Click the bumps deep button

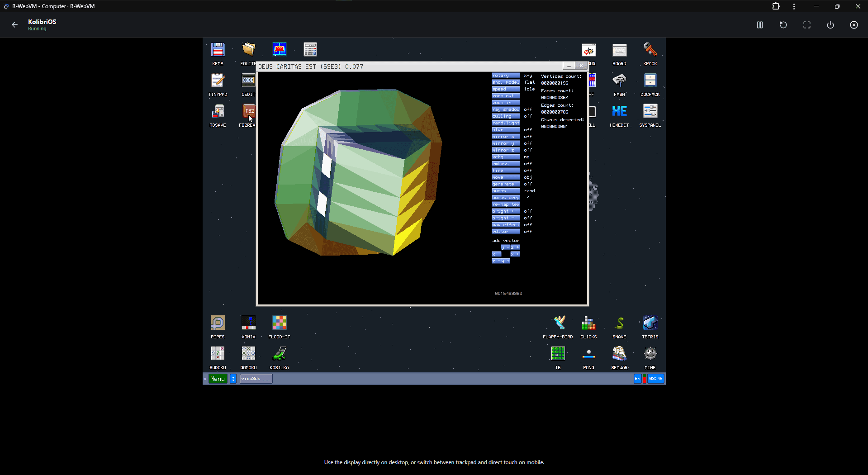506,198
